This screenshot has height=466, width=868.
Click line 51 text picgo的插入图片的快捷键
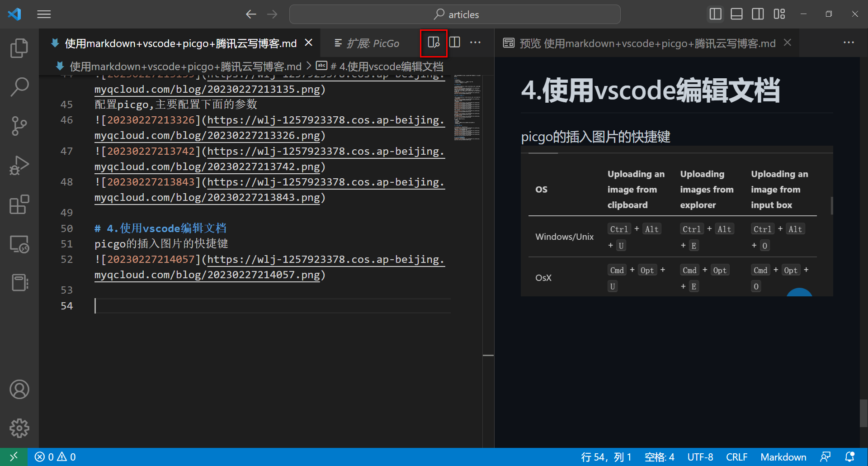coord(161,244)
